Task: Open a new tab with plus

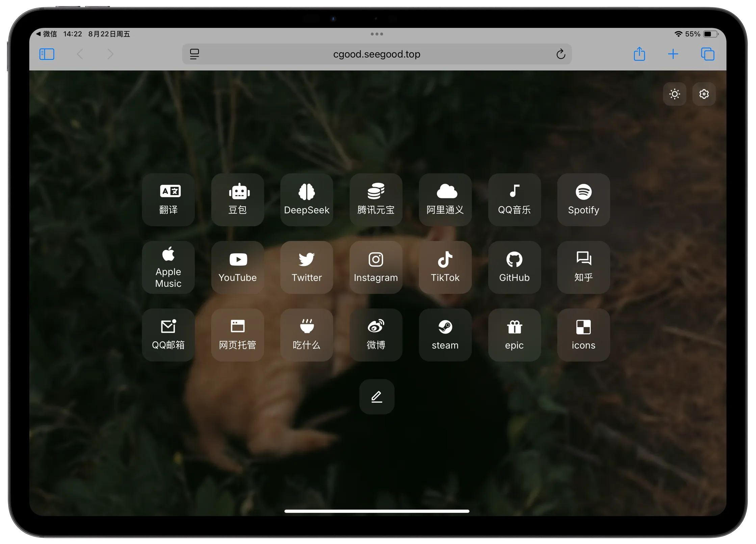Action: point(673,54)
